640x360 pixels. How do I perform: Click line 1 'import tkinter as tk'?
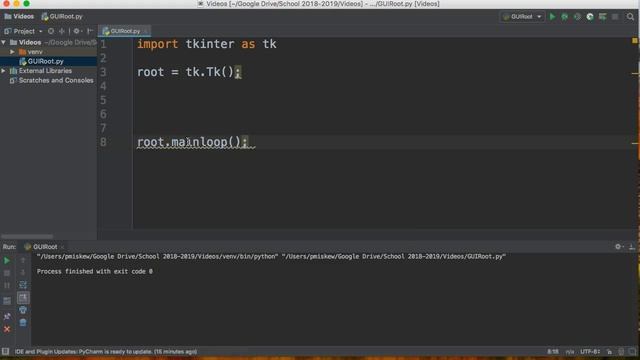(x=207, y=44)
